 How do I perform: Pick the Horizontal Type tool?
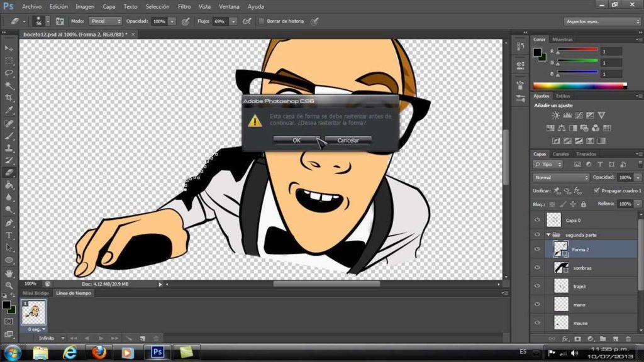(9, 235)
